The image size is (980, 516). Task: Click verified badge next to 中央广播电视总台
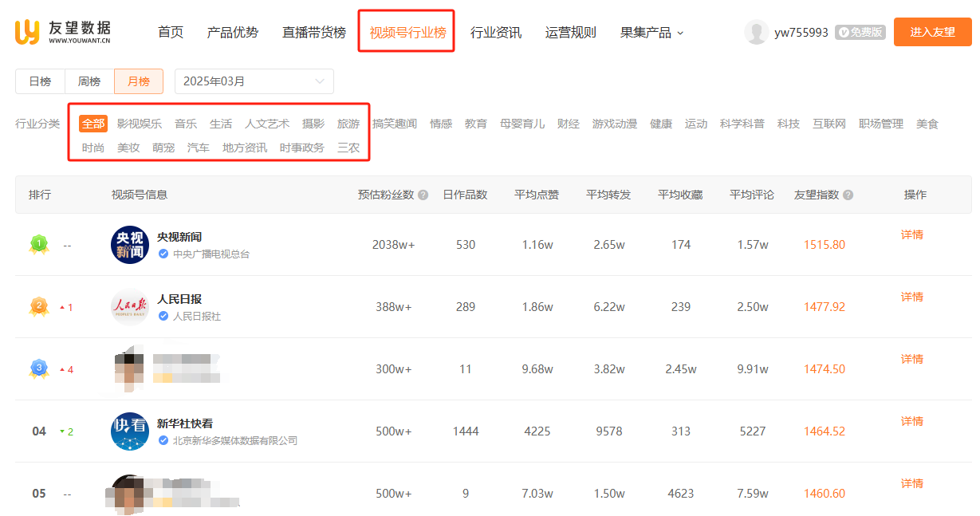click(x=163, y=254)
